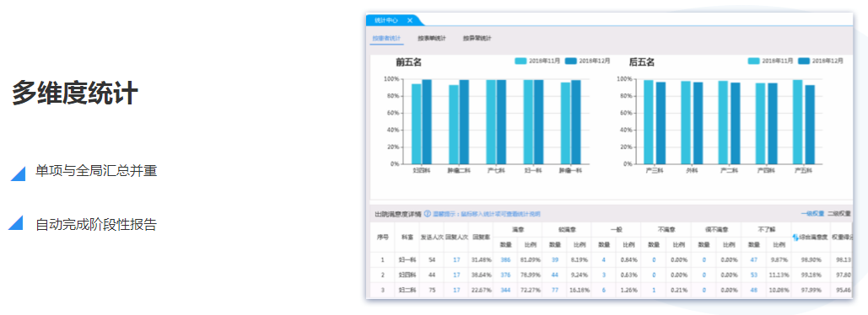The height and width of the screenshot is (315, 868).
Task: Click 回复率 value 38.64%
Action: [480, 275]
